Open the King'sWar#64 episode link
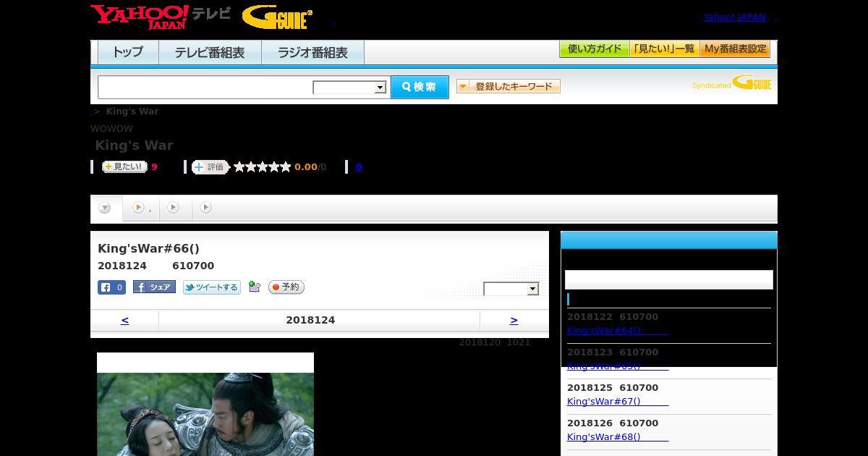Viewport: 868px width, 456px height. [617, 330]
